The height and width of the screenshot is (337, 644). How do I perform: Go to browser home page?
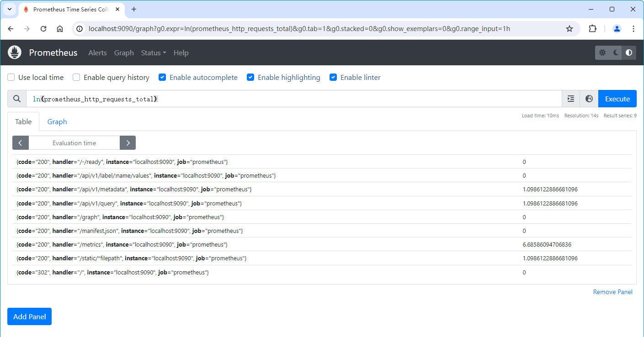tap(60, 29)
